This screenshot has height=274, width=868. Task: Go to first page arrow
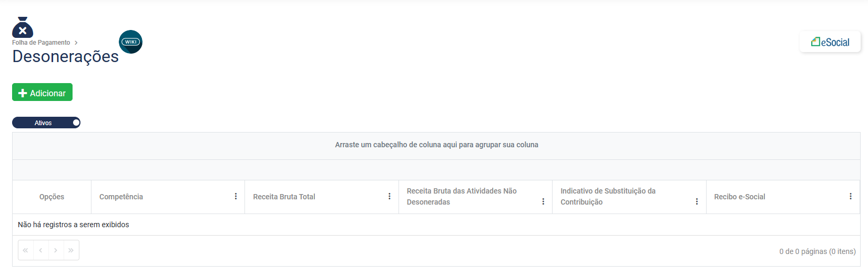pyautogui.click(x=25, y=250)
